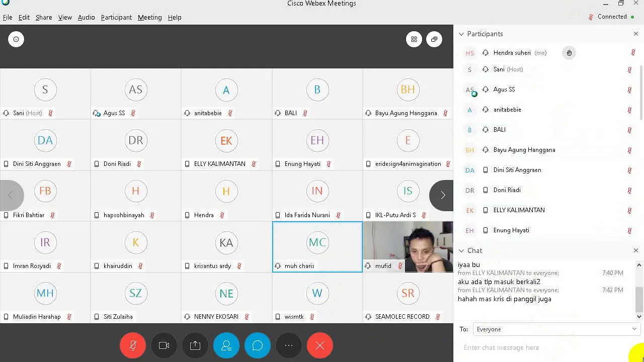Screen dimensions: 644x362
Task: Click muted mic icon beside Agus SS in panel
Action: pyautogui.click(x=629, y=90)
